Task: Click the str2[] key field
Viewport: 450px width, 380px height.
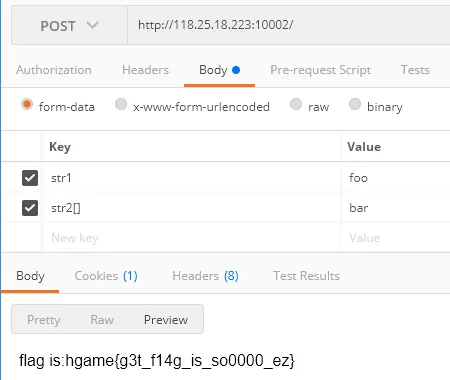Action: [x=192, y=208]
